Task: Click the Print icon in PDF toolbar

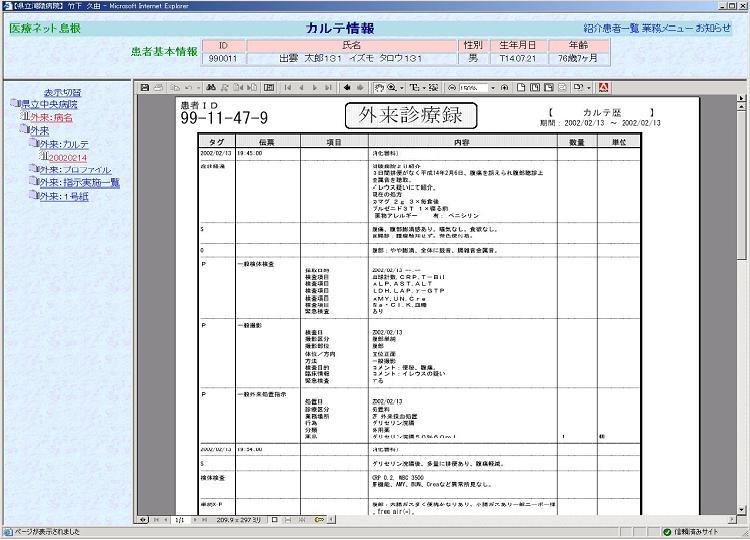Action: click(x=160, y=87)
